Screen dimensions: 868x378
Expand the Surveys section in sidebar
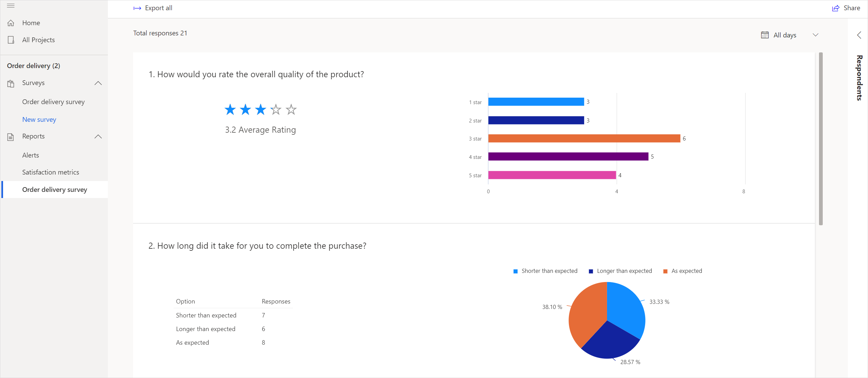(98, 83)
